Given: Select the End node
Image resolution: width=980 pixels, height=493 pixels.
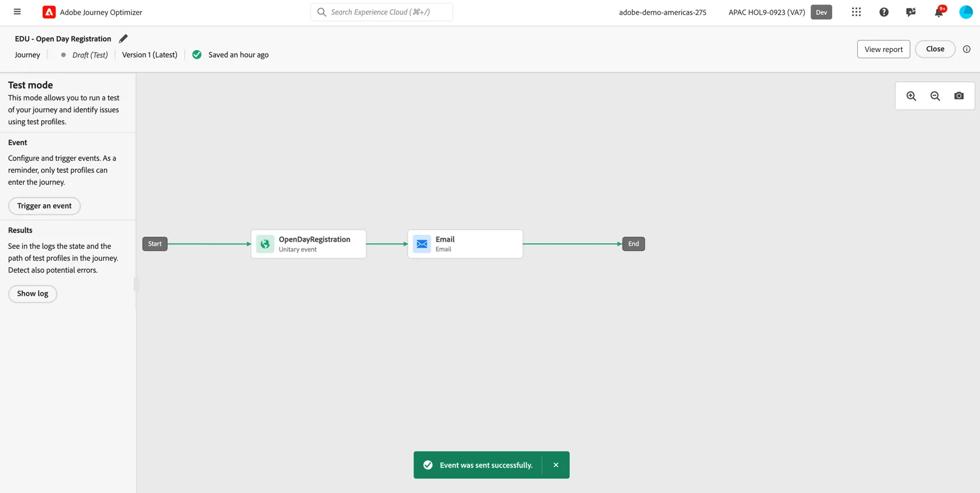Looking at the screenshot, I should click(633, 244).
